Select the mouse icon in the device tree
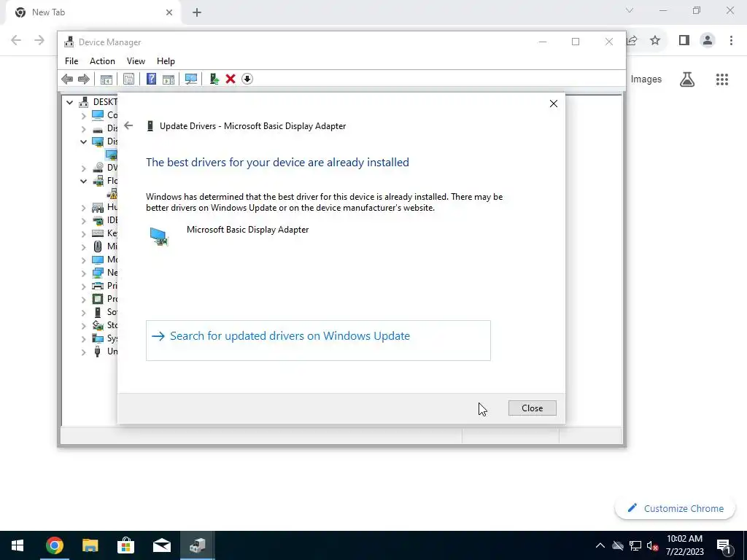747x560 pixels. (98, 246)
